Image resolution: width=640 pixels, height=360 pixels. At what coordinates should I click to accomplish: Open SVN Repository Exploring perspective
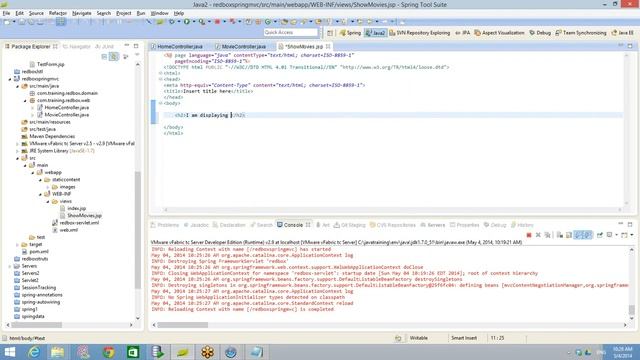point(420,33)
